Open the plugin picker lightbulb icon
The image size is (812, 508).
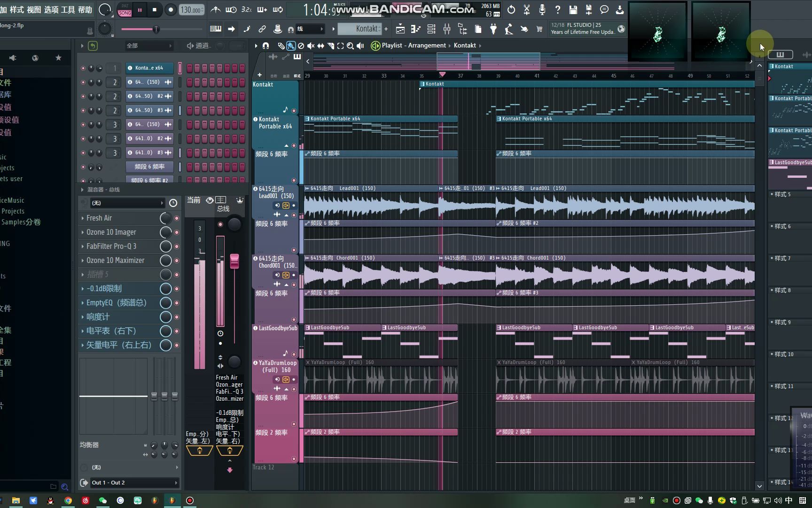[493, 29]
